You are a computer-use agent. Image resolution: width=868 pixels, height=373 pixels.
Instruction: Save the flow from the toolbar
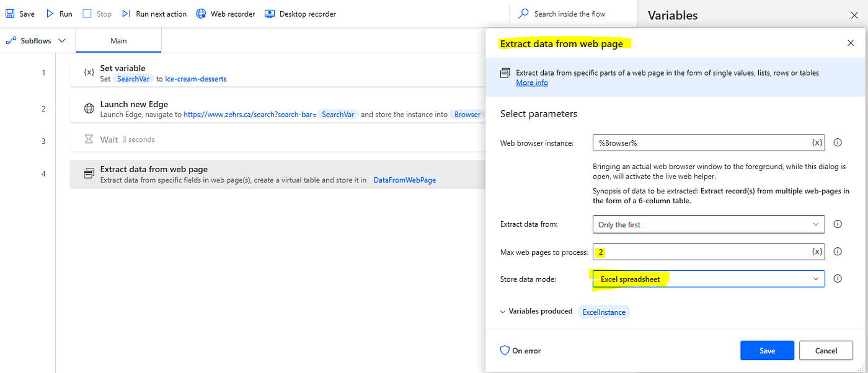(19, 13)
